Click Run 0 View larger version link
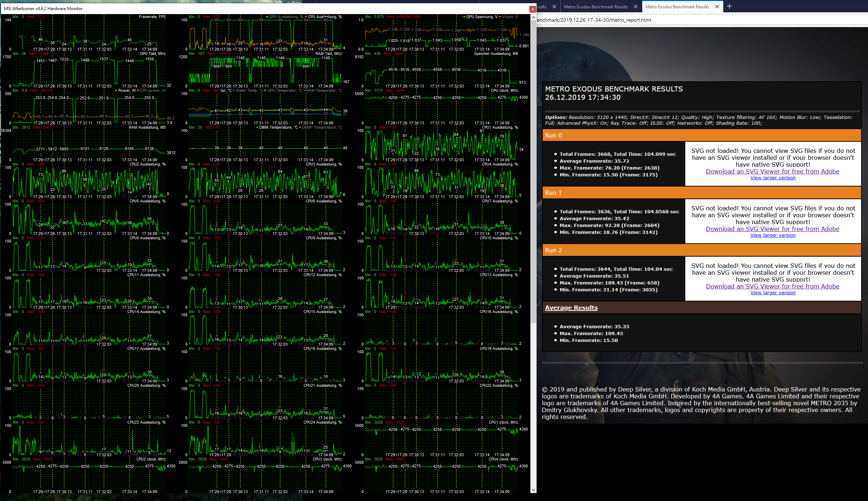The image size is (868, 501). (773, 178)
